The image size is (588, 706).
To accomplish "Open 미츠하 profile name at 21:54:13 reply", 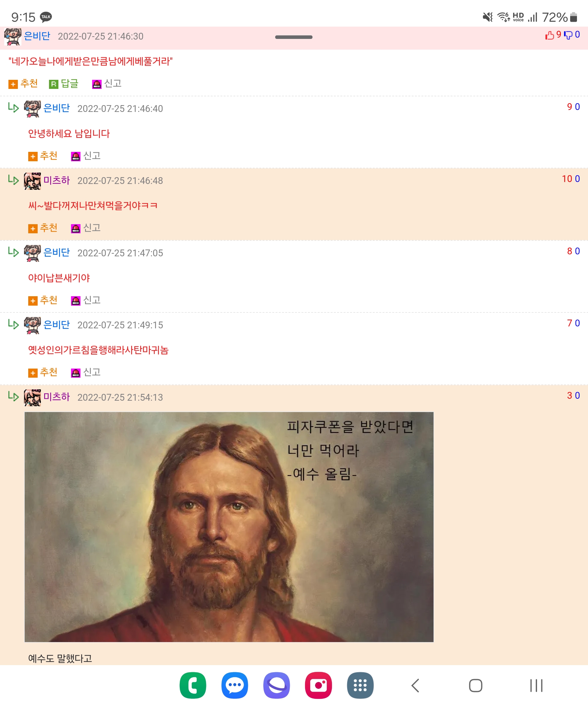I will [x=56, y=397].
